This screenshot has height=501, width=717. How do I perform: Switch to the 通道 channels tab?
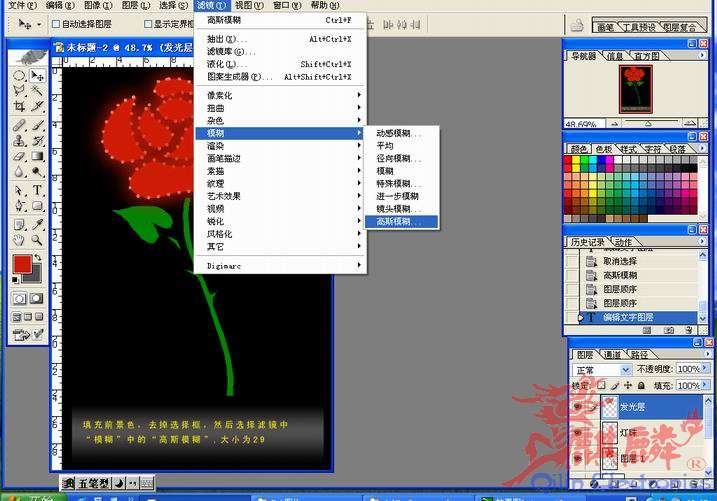[613, 354]
